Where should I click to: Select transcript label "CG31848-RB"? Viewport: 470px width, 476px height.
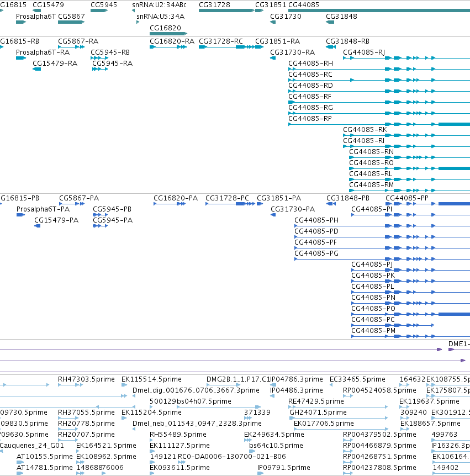coord(347,41)
